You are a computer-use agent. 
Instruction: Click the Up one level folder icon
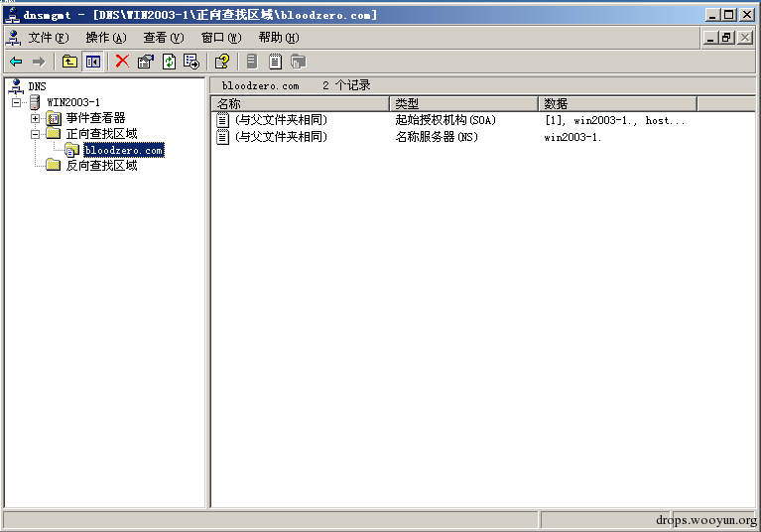tap(69, 62)
